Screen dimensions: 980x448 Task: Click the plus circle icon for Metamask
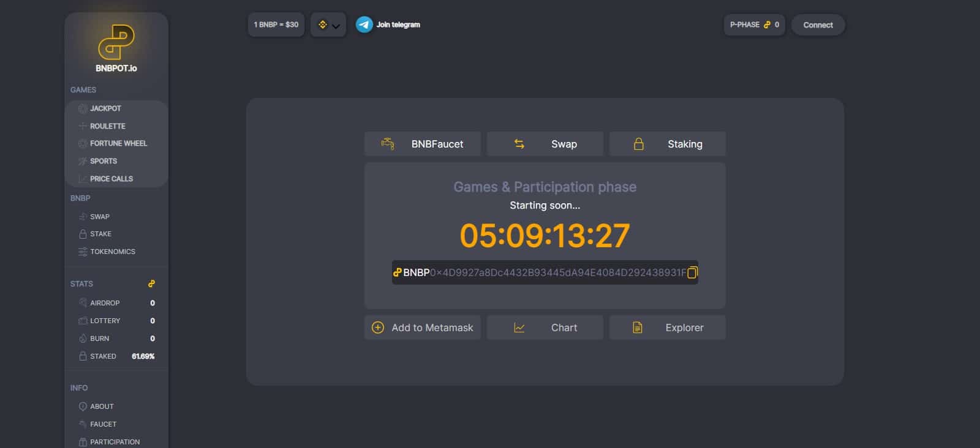pos(378,327)
